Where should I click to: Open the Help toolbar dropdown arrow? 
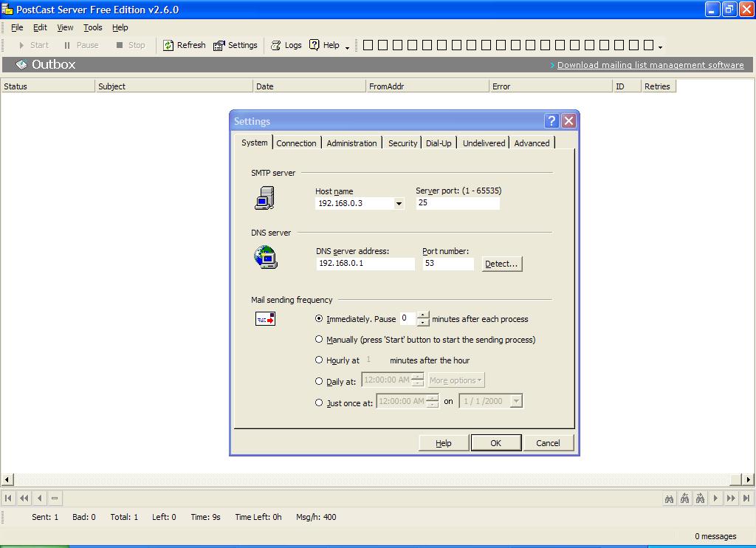click(347, 47)
